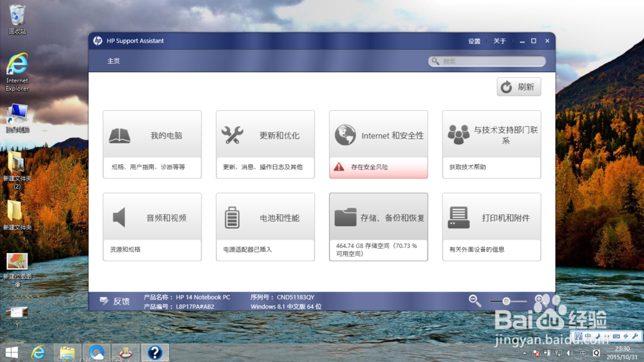Click the folder icon in 存储、备份和恢复
Screen dimensions: 644x362
point(345,217)
